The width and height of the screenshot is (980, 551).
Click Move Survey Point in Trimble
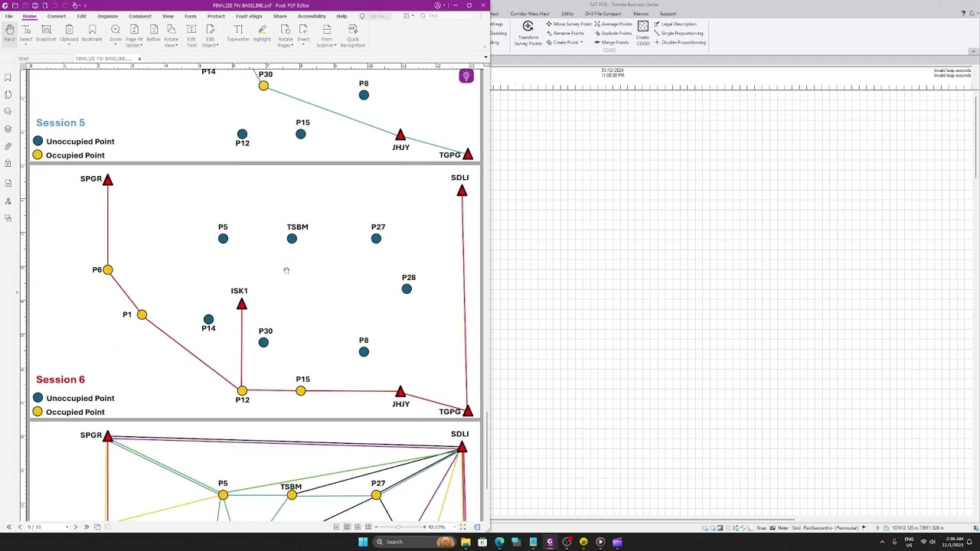pyautogui.click(x=569, y=24)
